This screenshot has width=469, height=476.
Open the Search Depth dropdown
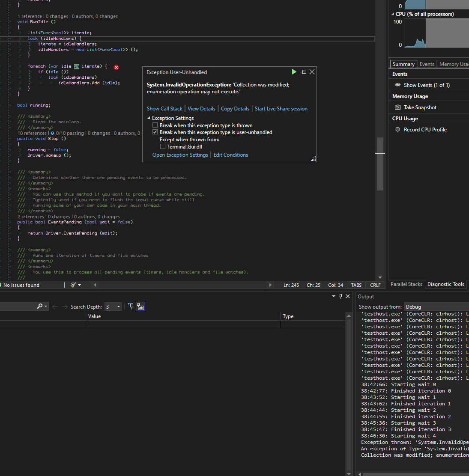click(x=119, y=306)
